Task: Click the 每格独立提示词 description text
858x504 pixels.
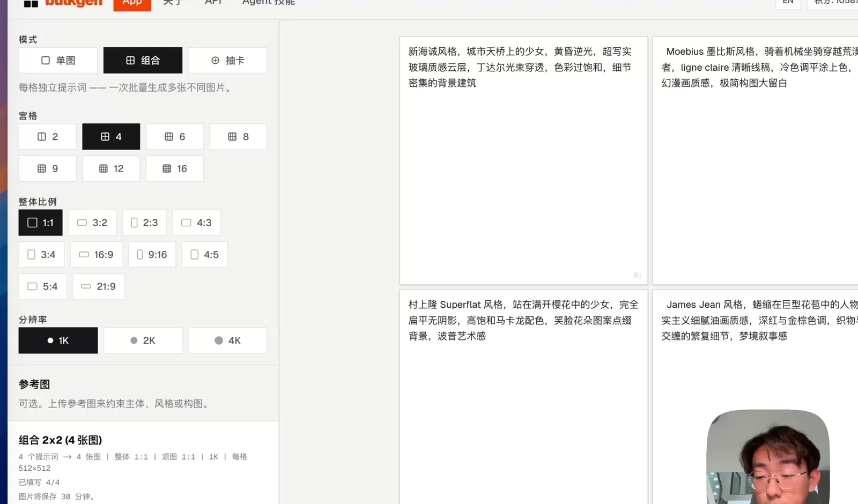Action: [127, 87]
